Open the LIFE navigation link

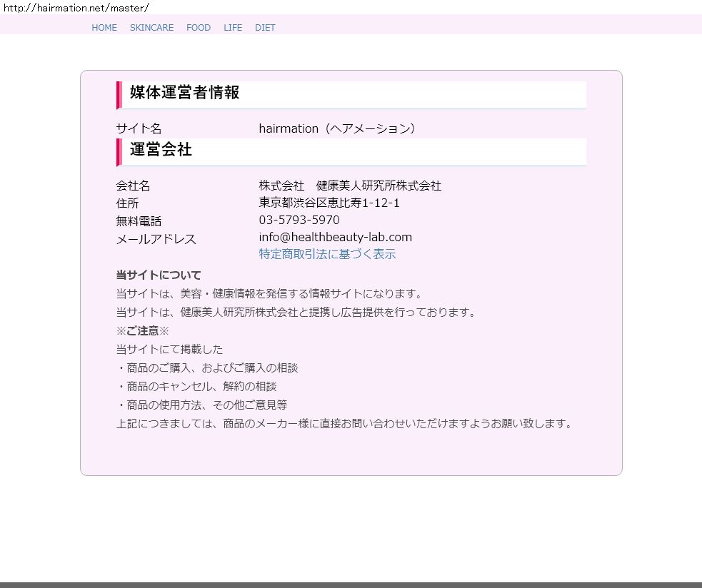coord(233,28)
